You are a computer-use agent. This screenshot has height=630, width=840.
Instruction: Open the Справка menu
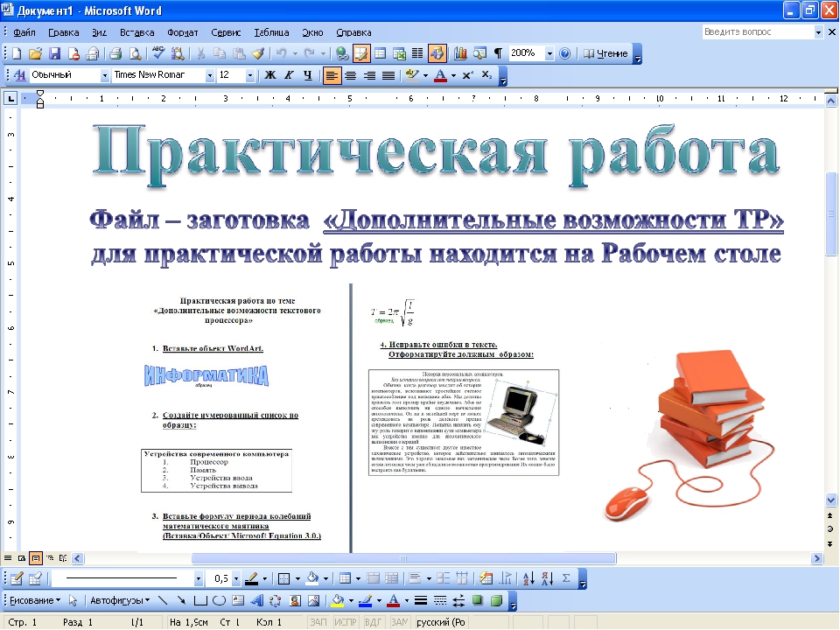(x=353, y=32)
